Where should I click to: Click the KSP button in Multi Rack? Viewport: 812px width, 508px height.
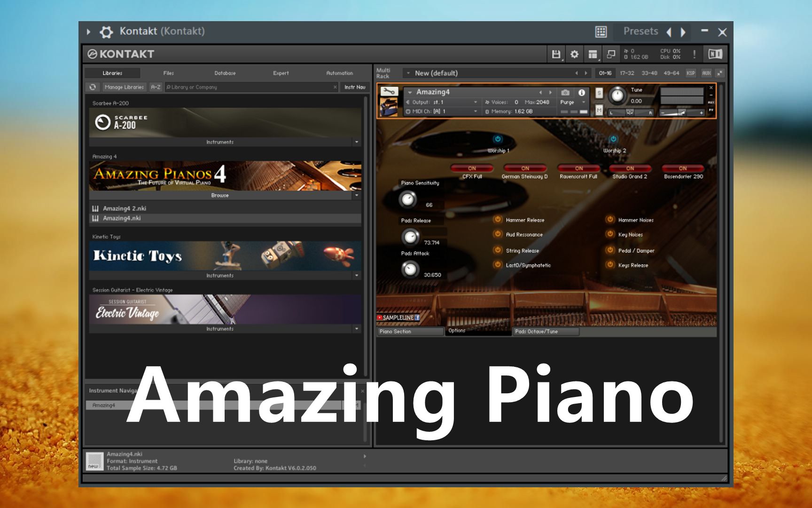click(691, 73)
